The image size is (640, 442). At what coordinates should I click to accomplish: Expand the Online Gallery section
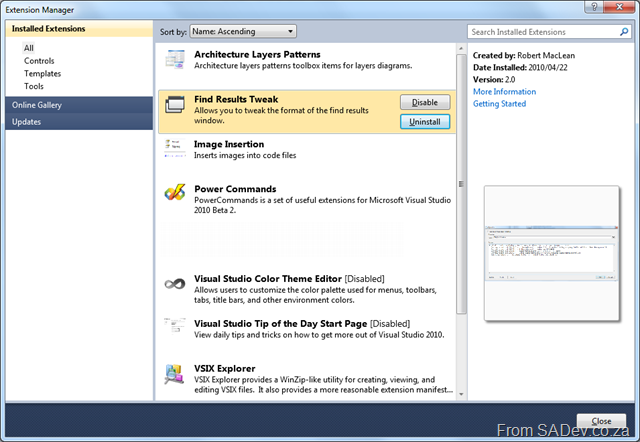(78, 105)
